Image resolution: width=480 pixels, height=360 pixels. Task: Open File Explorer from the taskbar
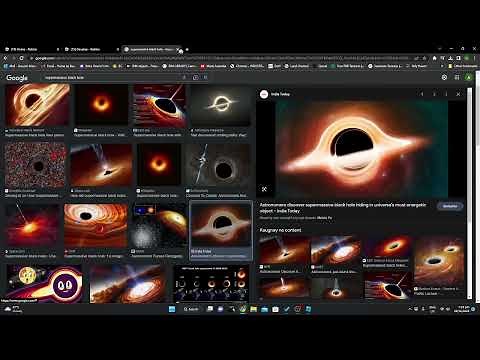pyautogui.click(x=254, y=309)
